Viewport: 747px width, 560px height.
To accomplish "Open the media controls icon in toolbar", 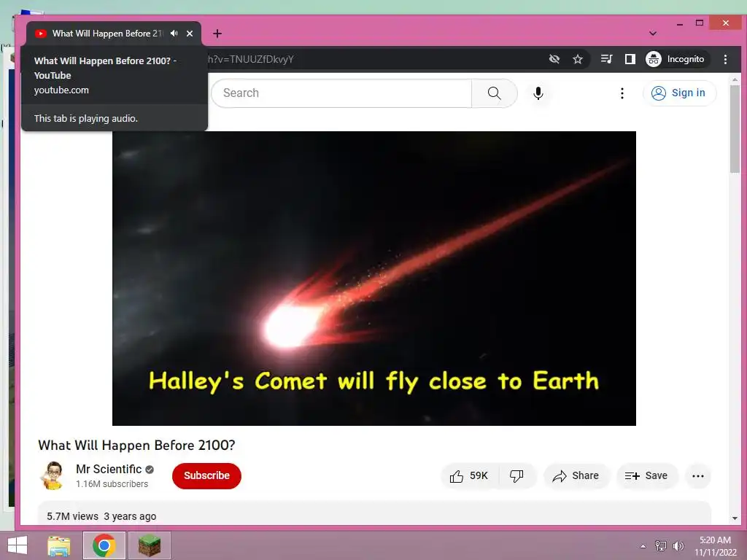I will click(x=606, y=59).
